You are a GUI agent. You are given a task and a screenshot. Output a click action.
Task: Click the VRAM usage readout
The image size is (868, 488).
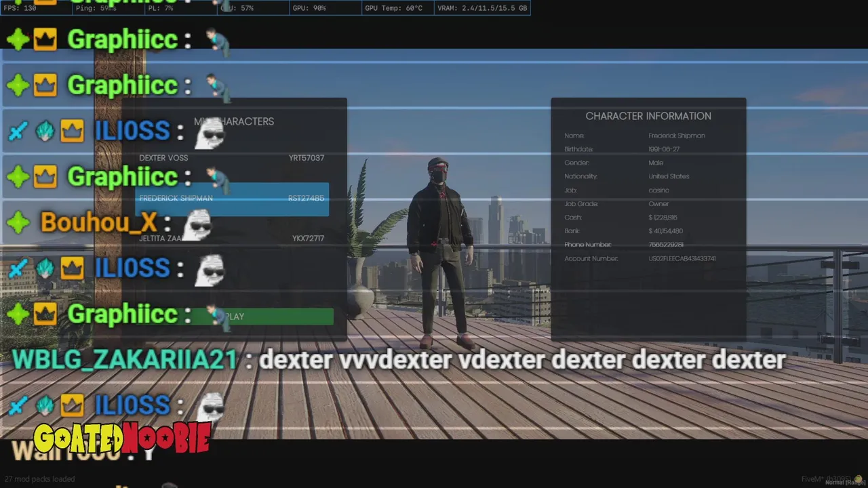coord(482,8)
